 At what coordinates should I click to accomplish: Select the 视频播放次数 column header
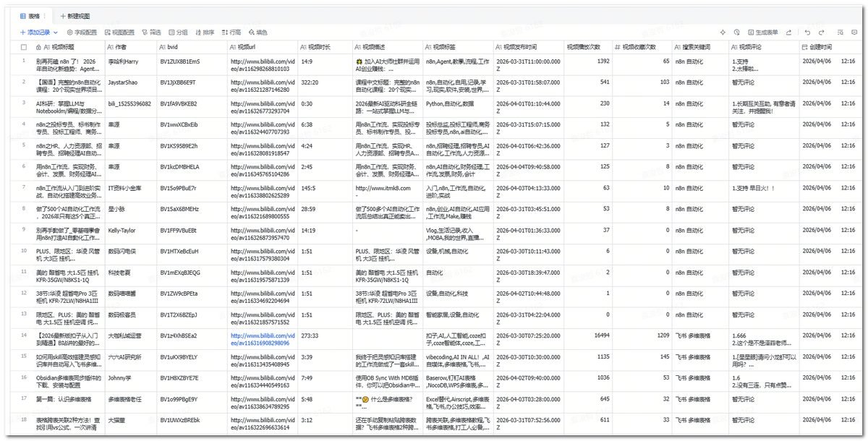coord(587,47)
